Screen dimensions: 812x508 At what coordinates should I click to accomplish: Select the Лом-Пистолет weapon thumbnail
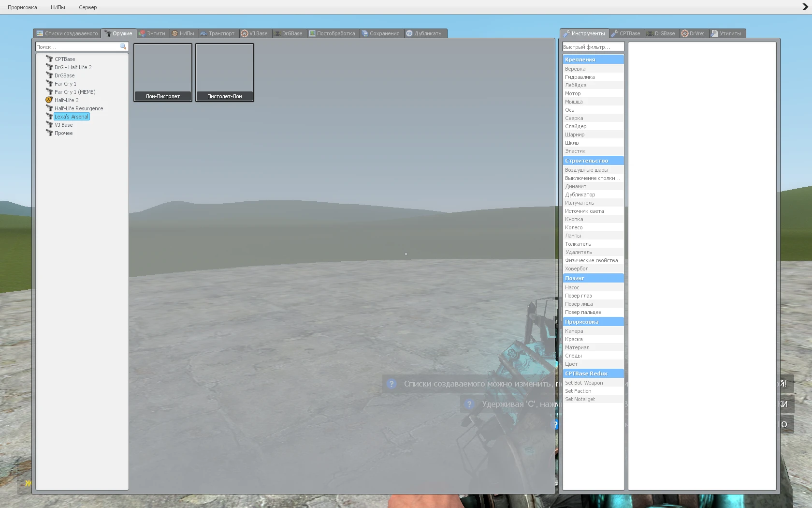tap(163, 72)
